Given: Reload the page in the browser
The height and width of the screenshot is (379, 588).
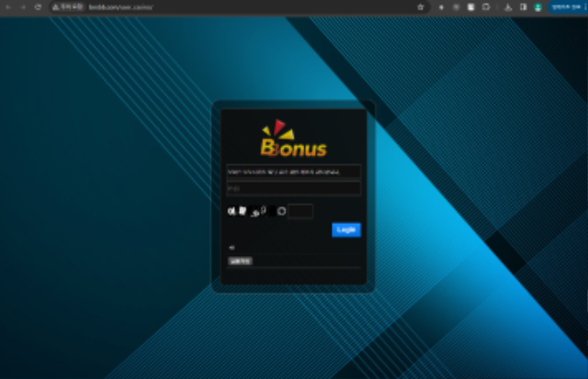Looking at the screenshot, I should pos(38,6).
